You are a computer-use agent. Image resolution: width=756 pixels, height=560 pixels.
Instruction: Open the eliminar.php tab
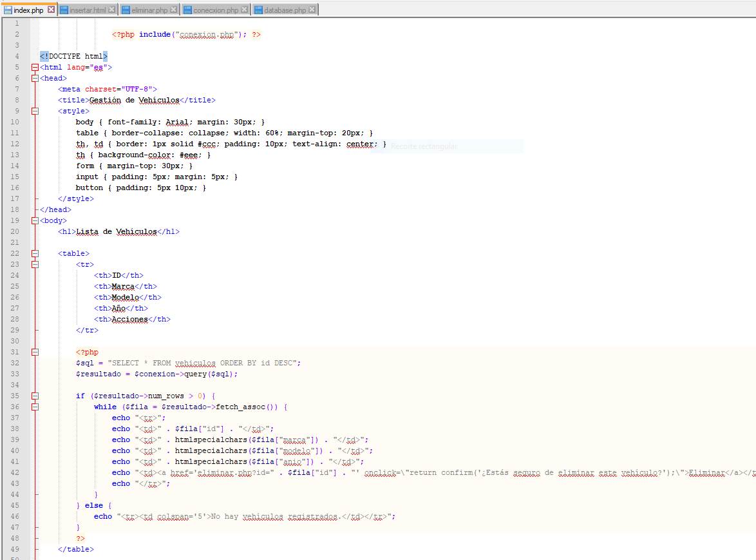pyautogui.click(x=148, y=10)
